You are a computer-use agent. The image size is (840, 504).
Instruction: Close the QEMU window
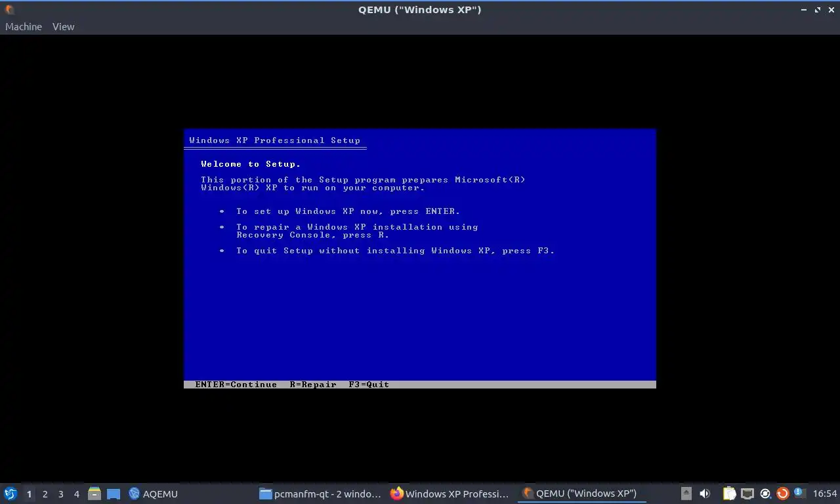pos(831,10)
